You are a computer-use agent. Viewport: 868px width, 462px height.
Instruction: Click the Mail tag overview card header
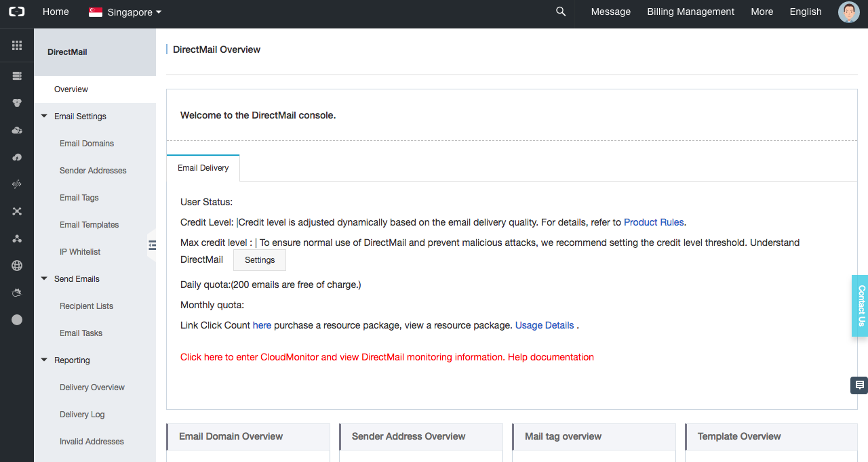tap(594, 436)
